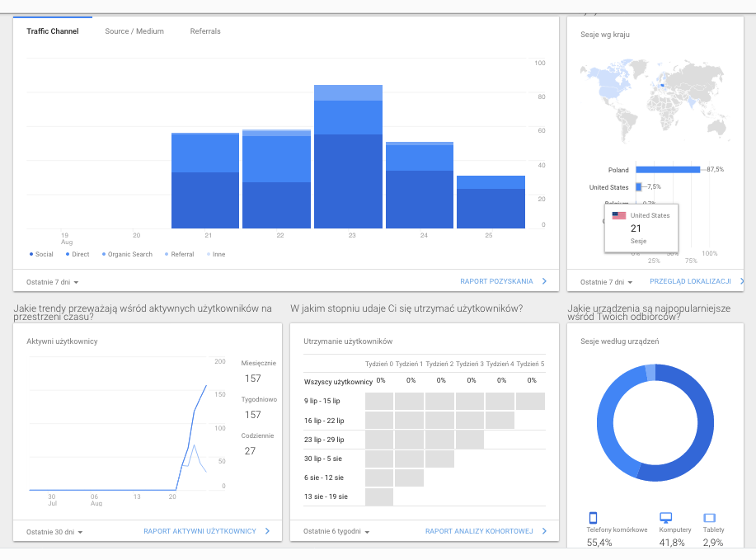Open Ostatnie 7 dni dropdown under traffic chart
This screenshot has width=756, height=560.
click(53, 282)
